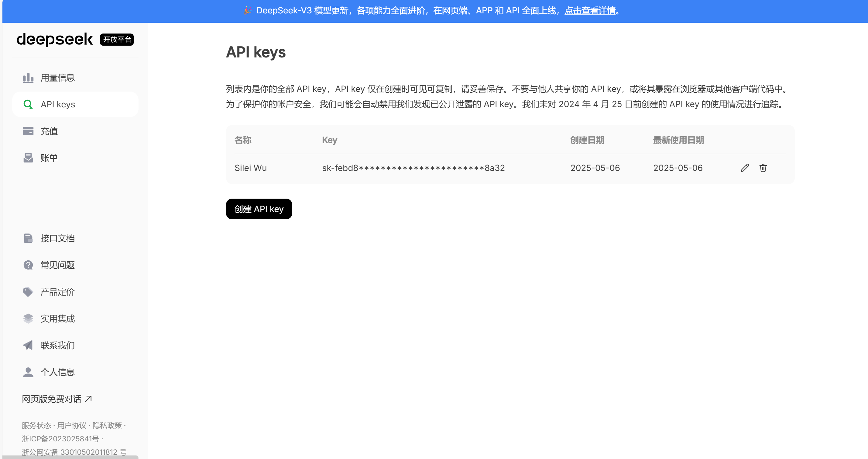Click the paper plane icon beside 联系我们

[28, 345]
